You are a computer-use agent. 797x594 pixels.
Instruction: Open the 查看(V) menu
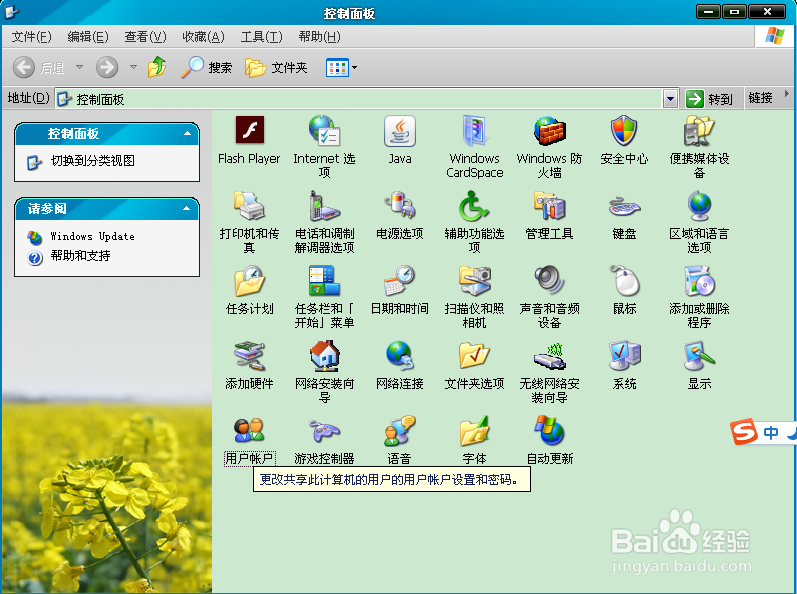point(145,37)
